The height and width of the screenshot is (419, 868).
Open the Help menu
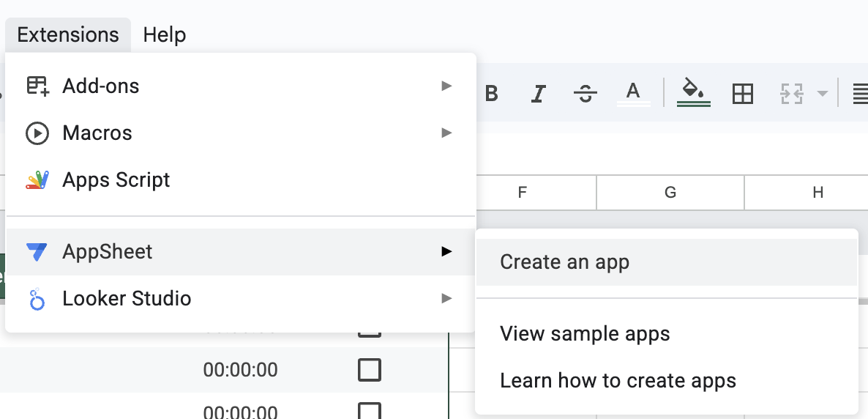165,34
